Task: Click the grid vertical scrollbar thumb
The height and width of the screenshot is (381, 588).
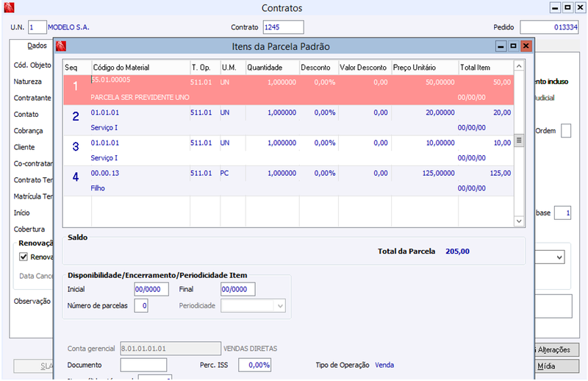Action: pos(519,140)
